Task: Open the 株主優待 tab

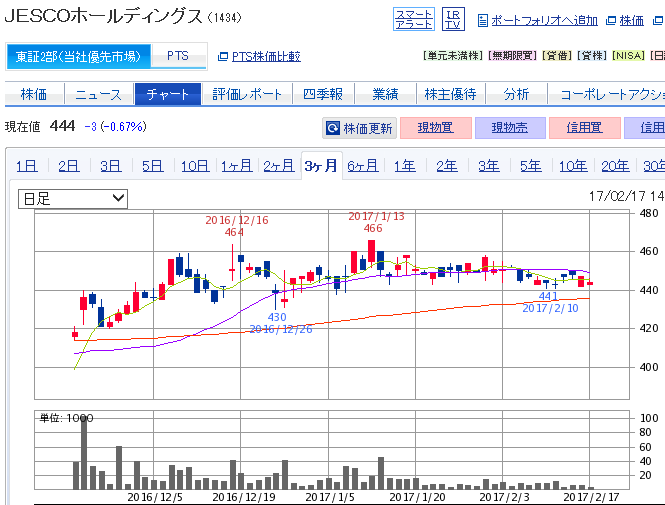Action: pyautogui.click(x=450, y=94)
